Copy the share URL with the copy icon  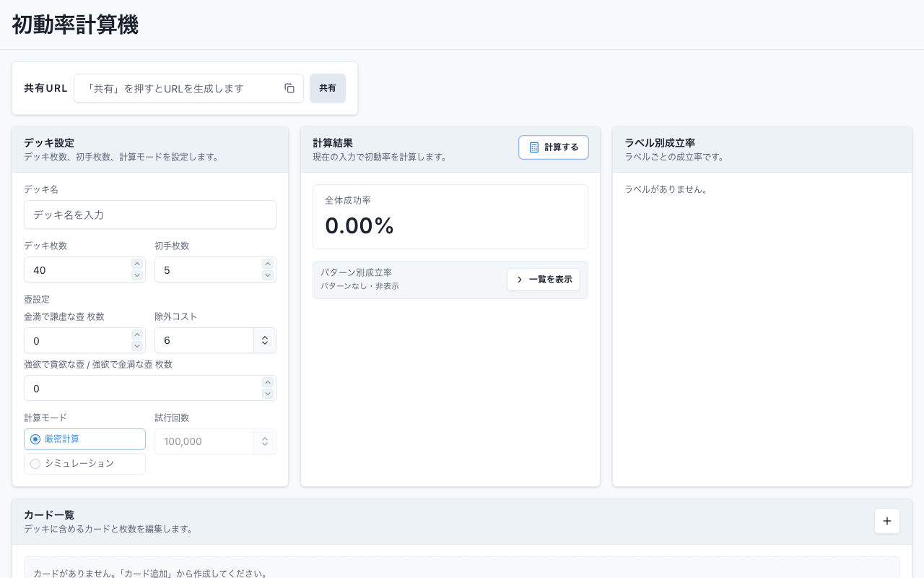coord(289,88)
